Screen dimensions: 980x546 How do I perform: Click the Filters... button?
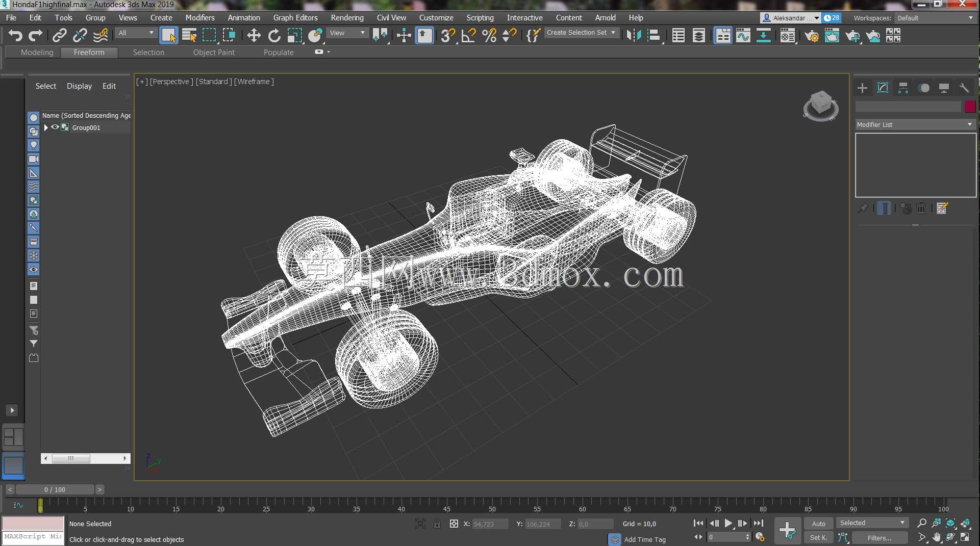(880, 538)
